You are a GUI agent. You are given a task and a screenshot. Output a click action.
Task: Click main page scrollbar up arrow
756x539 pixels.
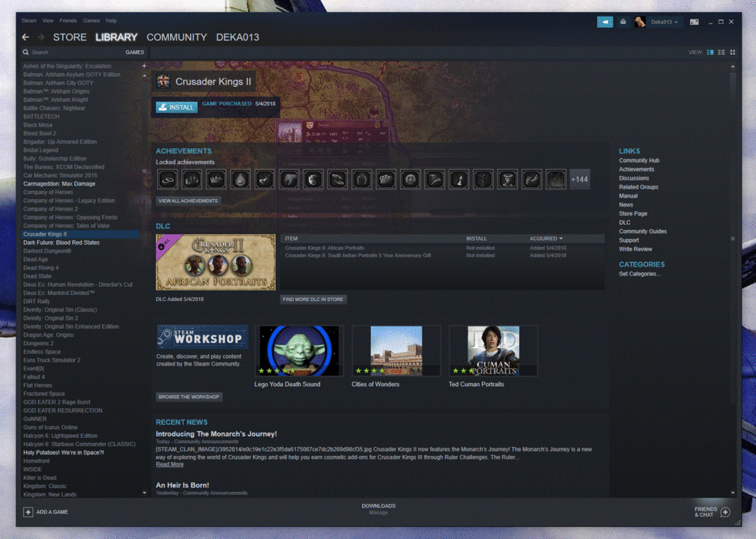(733, 66)
